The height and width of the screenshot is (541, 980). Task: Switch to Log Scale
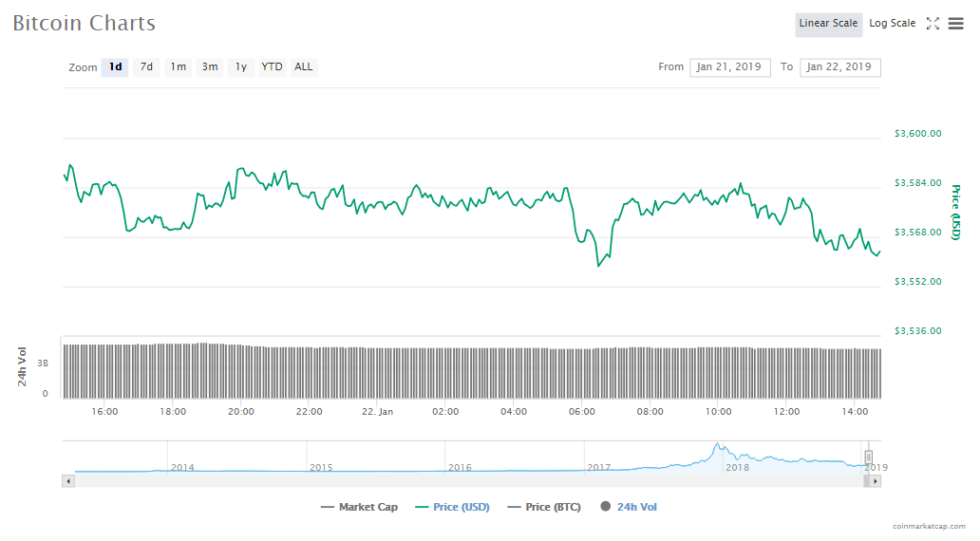tap(892, 24)
